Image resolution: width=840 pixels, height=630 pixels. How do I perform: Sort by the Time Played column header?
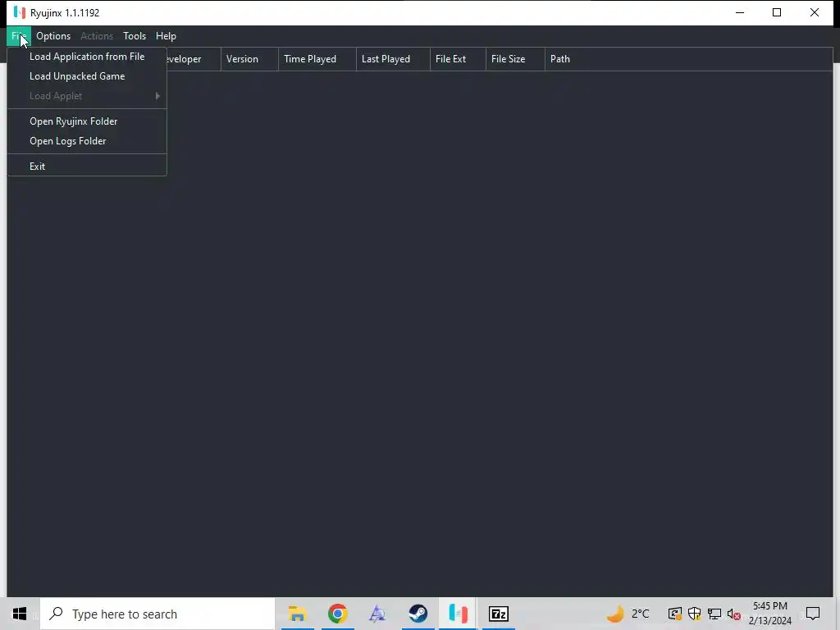pos(317,59)
